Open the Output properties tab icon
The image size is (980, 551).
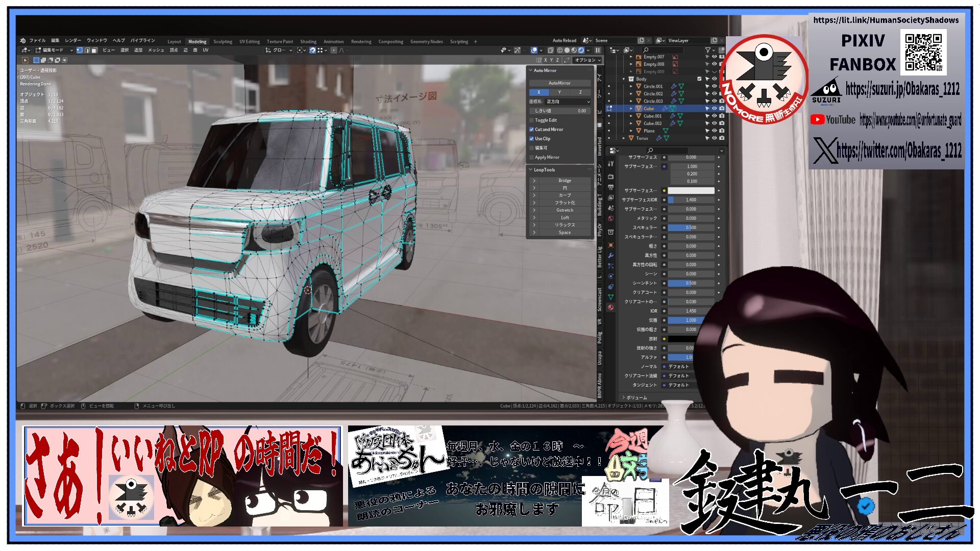pos(610,187)
